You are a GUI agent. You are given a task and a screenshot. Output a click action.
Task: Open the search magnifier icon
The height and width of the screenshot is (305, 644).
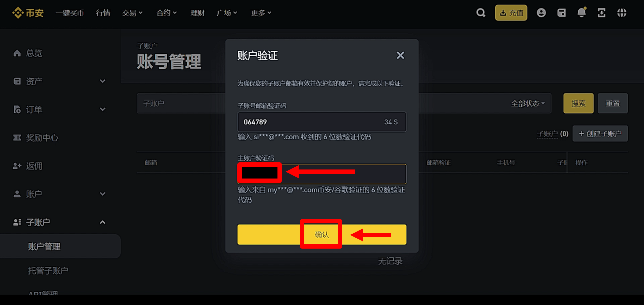pos(481,12)
